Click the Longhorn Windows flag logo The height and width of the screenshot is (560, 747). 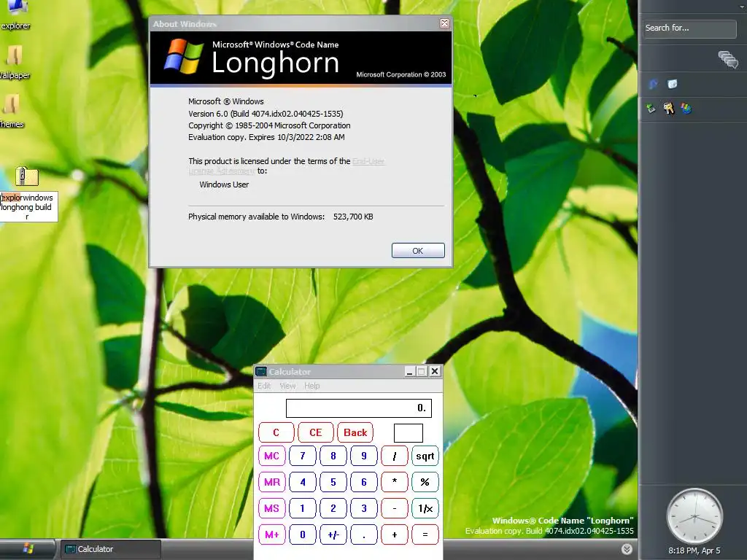(x=184, y=57)
